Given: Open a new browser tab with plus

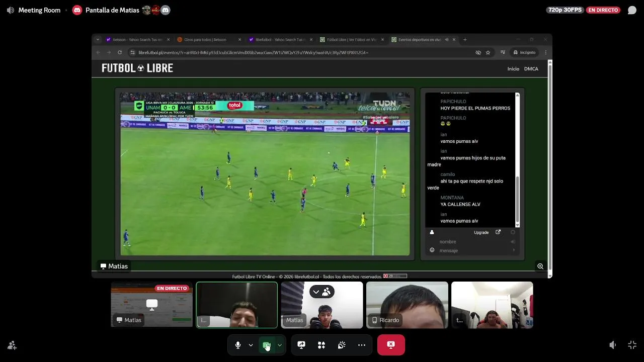Looking at the screenshot, I should click(x=465, y=40).
